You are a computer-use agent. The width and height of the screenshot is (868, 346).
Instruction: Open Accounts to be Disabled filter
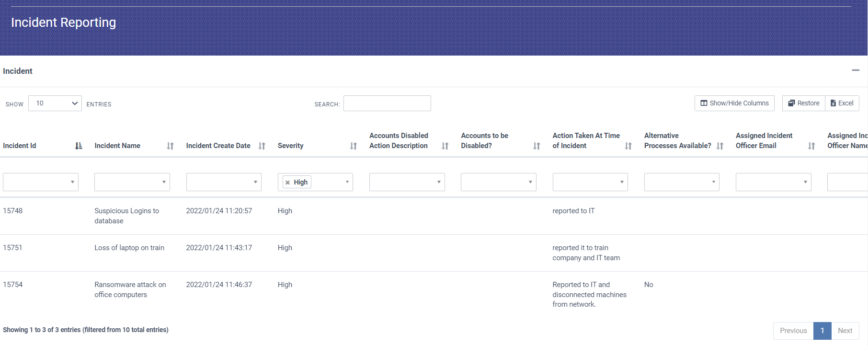click(x=499, y=182)
